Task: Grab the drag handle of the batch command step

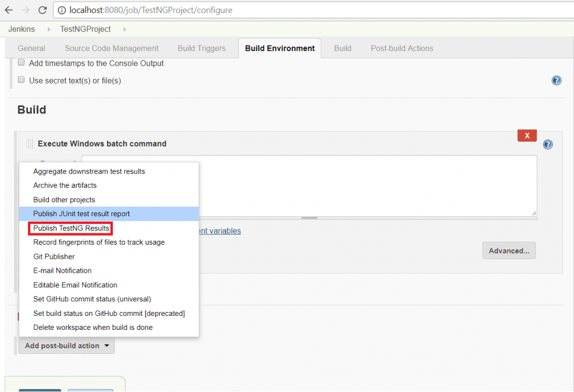Action: [29, 144]
